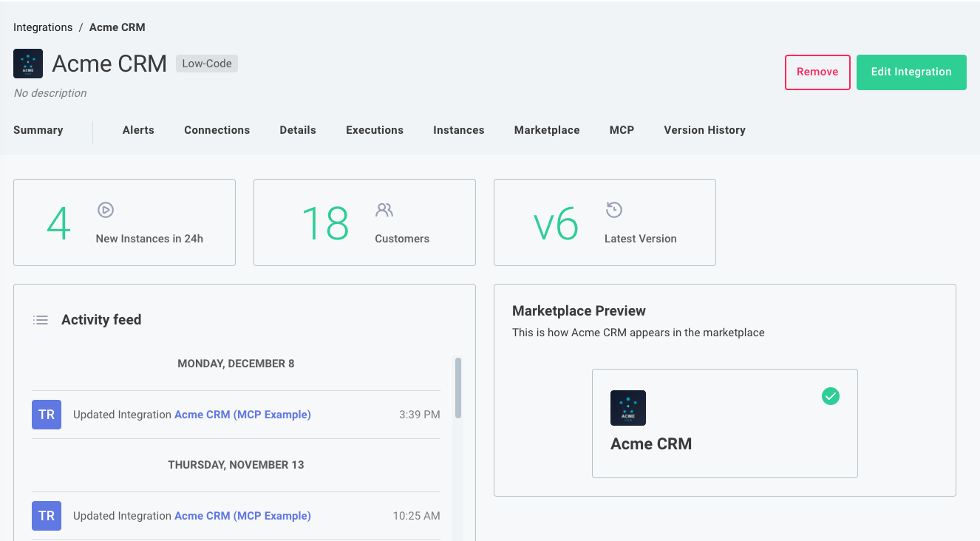Click the Edit Integration button
Screen dimensions: 980x541
pos(911,72)
